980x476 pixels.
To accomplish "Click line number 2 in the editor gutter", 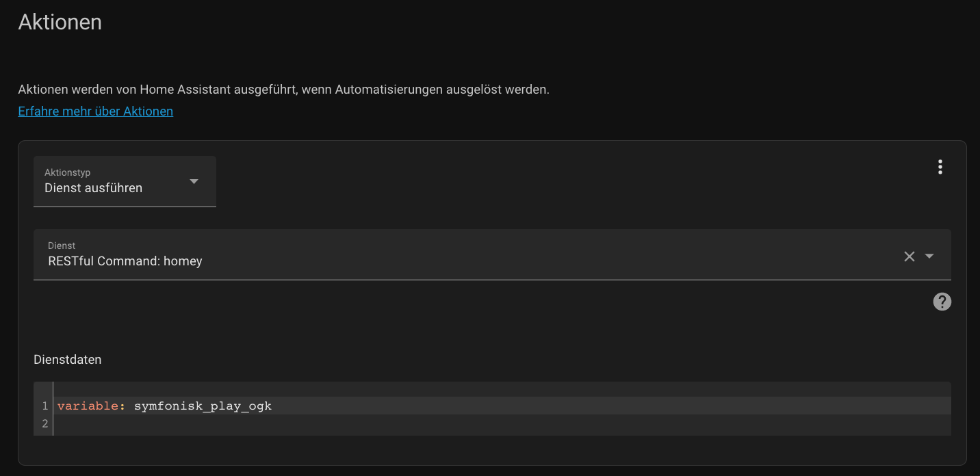I will click(x=44, y=424).
